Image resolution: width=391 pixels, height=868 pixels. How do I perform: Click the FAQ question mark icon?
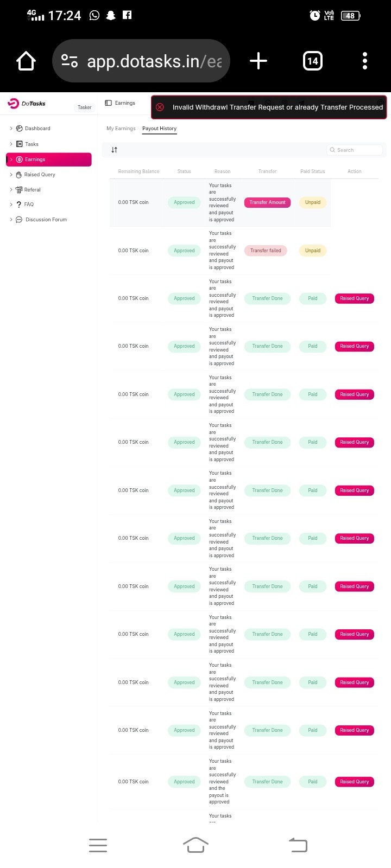(x=19, y=205)
